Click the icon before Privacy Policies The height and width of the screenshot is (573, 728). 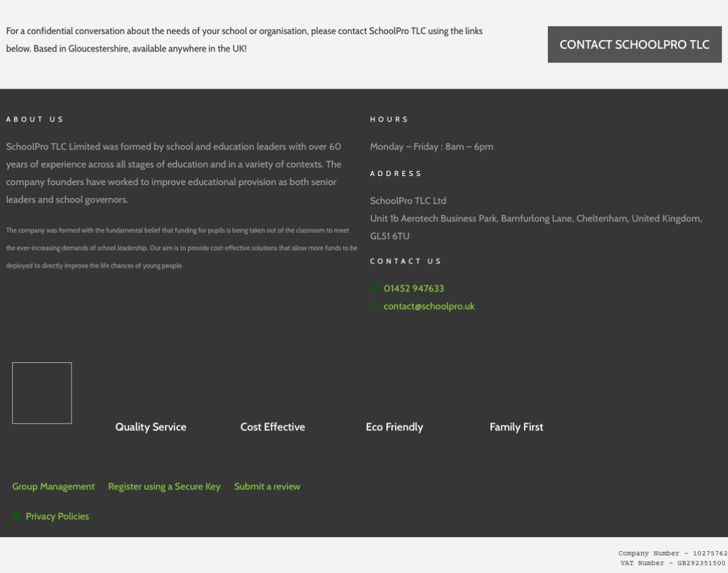point(16,517)
